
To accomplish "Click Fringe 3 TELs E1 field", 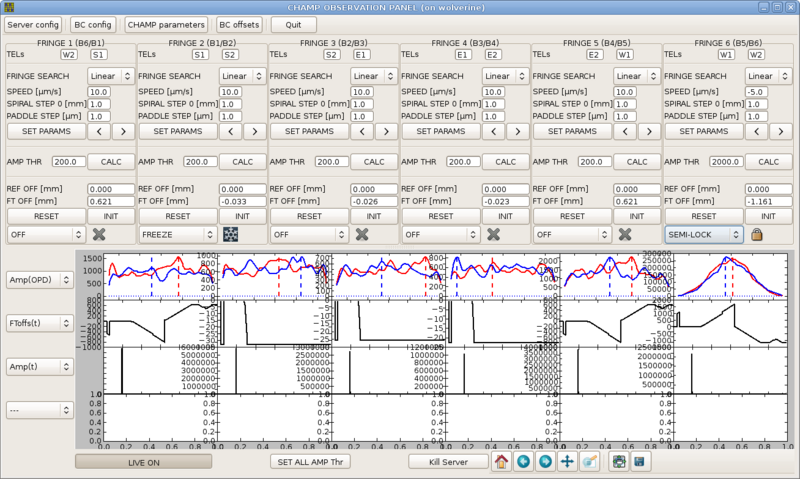I will pyautogui.click(x=361, y=55).
